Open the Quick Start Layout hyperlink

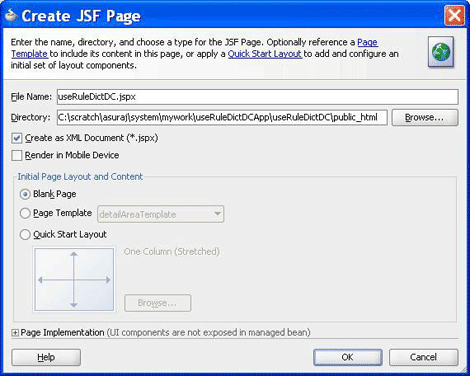(265, 54)
